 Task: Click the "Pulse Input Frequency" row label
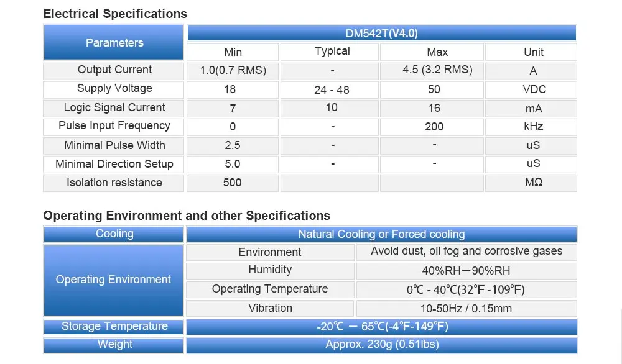(114, 125)
